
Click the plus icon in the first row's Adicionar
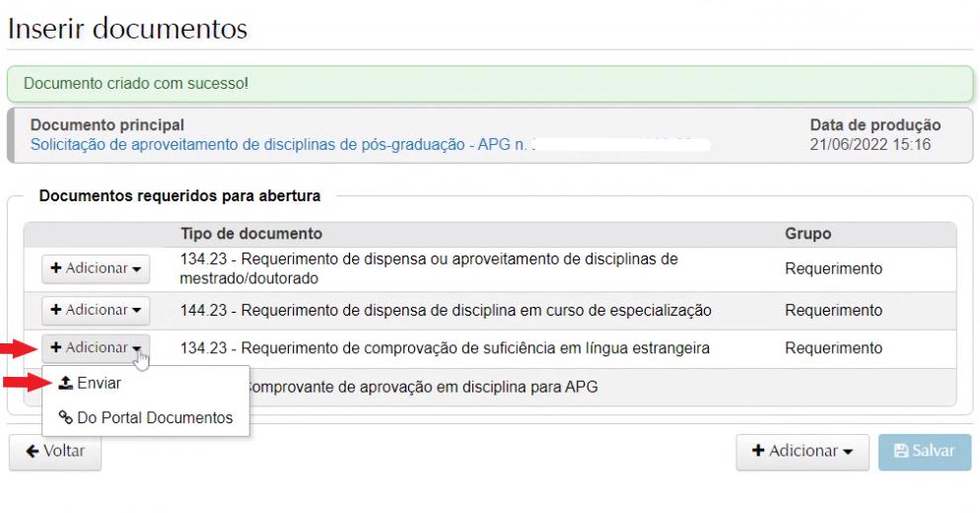click(56, 268)
